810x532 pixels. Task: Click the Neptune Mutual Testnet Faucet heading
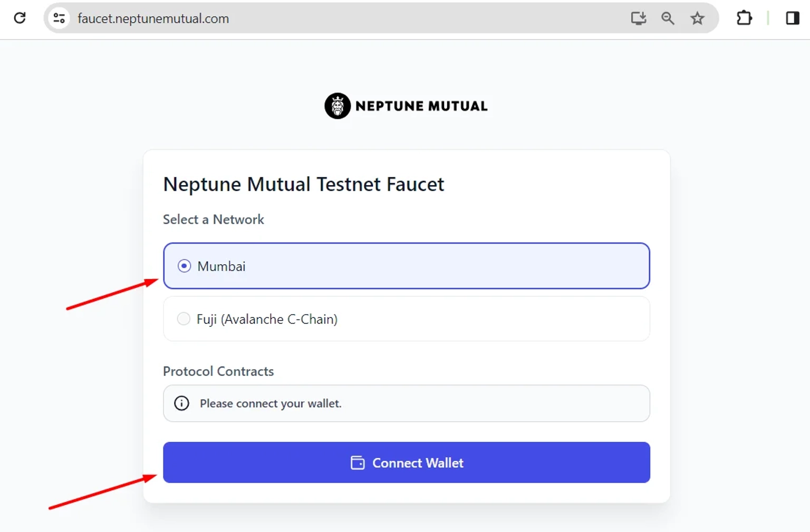[x=303, y=185]
